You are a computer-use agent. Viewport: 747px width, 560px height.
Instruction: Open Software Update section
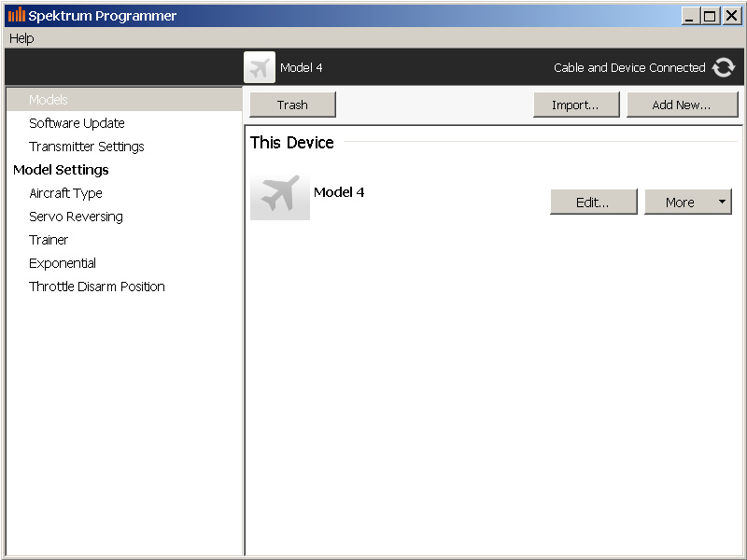point(77,123)
